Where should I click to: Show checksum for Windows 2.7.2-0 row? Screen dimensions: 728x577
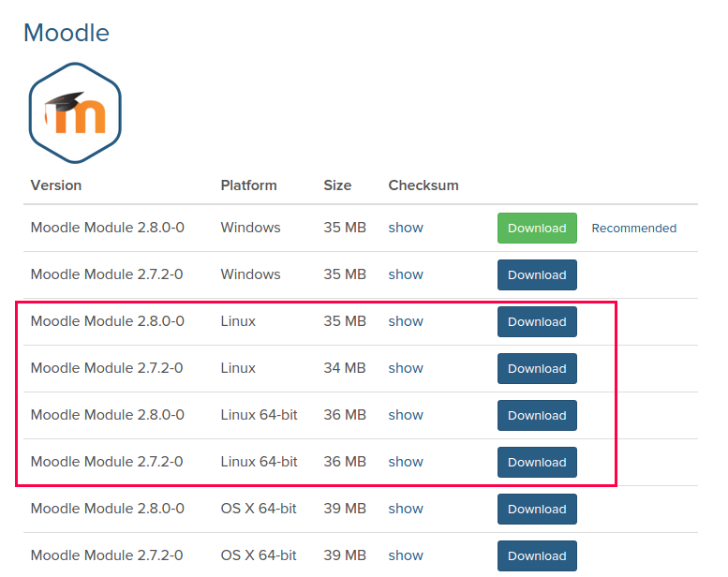pyautogui.click(x=406, y=274)
